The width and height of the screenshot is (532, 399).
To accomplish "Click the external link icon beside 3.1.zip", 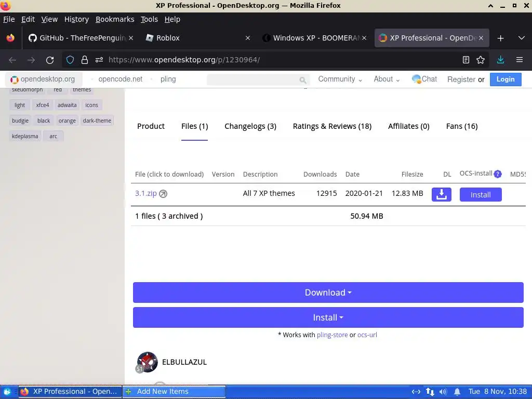I will coord(163,194).
